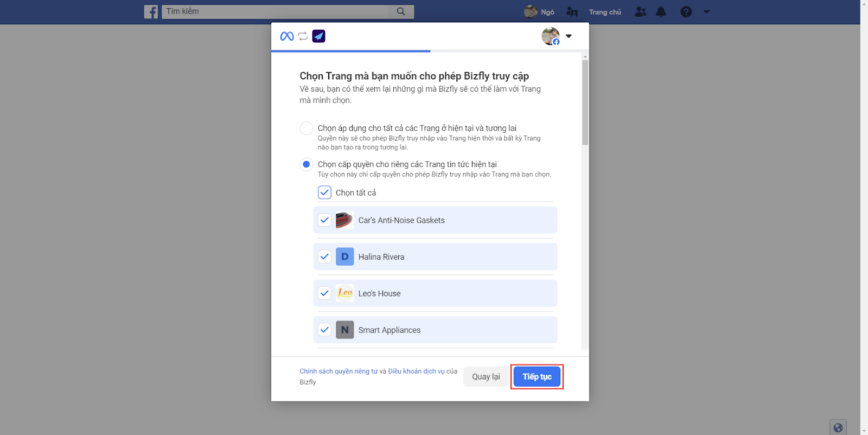The image size is (868, 435).
Task: Click Leo's House page logo
Action: [x=344, y=293]
